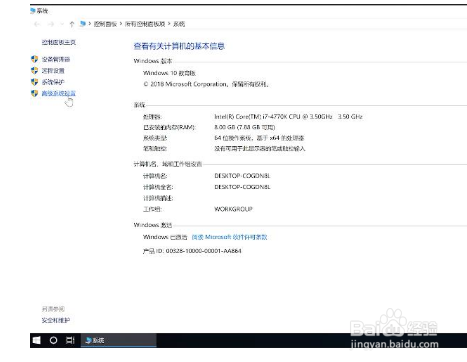Open 远程设置 (Remote settings) link

coord(53,71)
